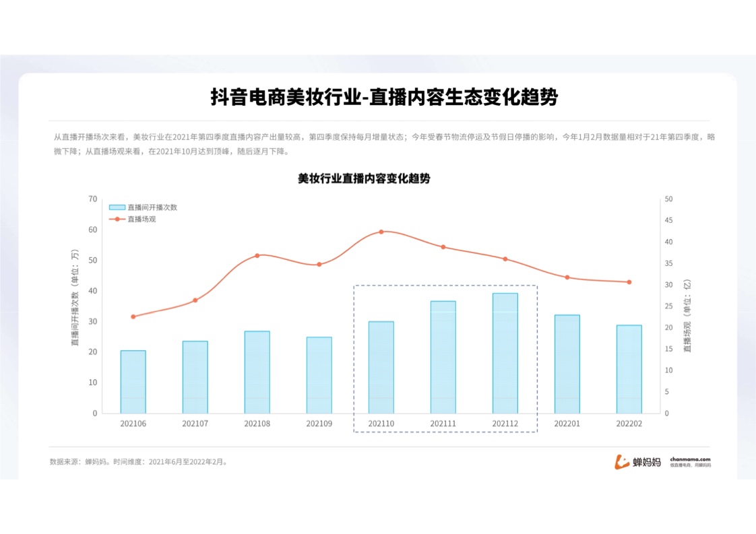
Task: Click the chanmama.com website text
Action: (691, 459)
